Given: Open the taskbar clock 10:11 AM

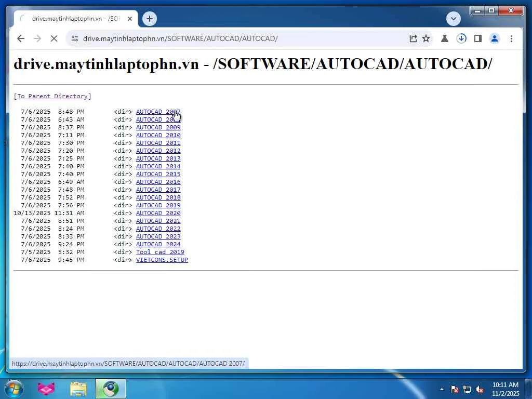Looking at the screenshot, I should click(x=505, y=389).
